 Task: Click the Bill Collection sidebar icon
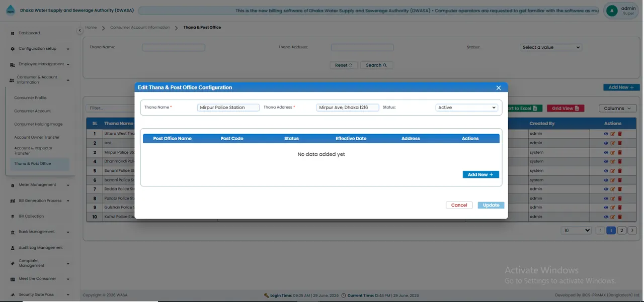(x=13, y=217)
